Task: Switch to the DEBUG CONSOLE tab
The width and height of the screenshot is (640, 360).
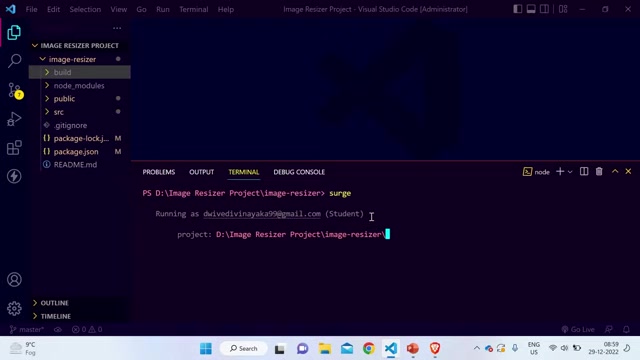Action: pyautogui.click(x=299, y=172)
